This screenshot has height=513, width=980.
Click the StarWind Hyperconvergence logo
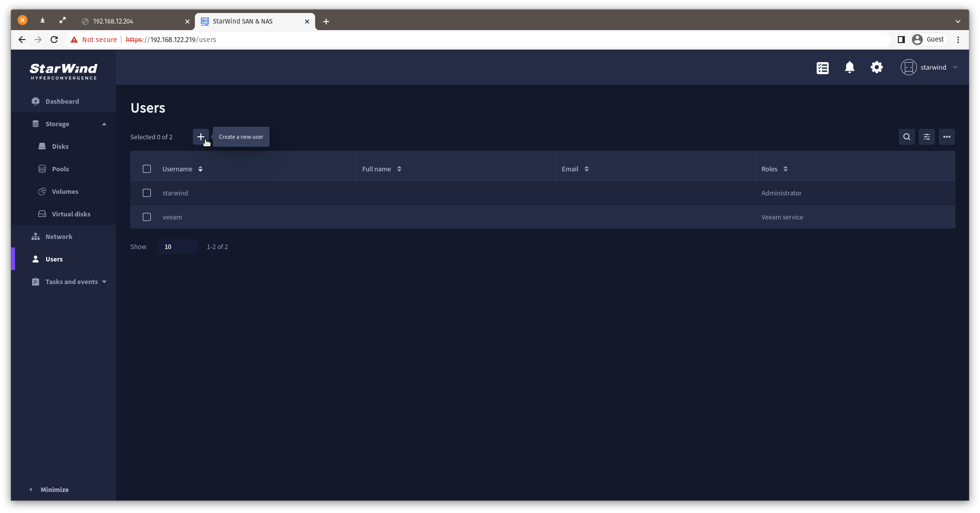[64, 71]
